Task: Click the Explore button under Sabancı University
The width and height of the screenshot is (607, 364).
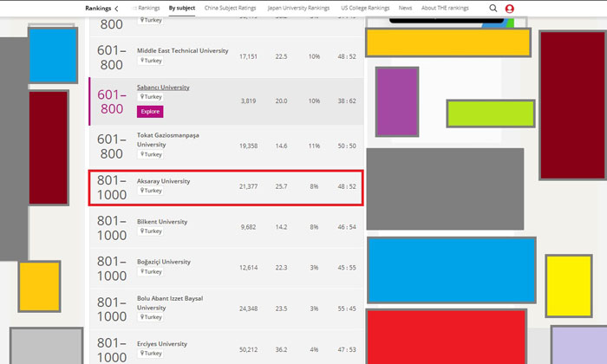Action: click(x=150, y=112)
